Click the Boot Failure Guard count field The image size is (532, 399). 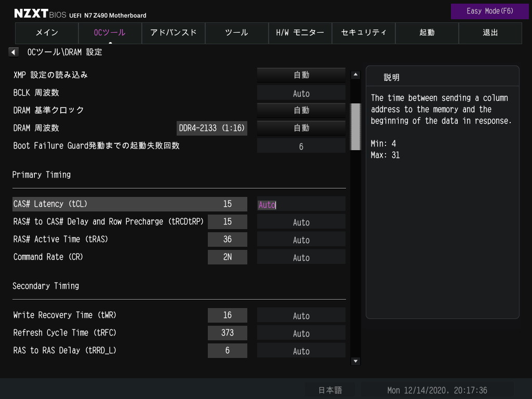pos(301,146)
